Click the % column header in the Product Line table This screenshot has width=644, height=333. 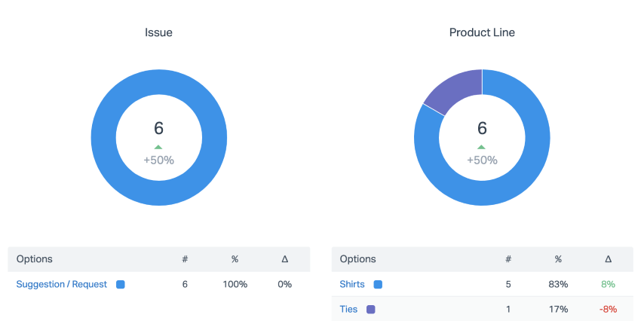[x=558, y=259]
